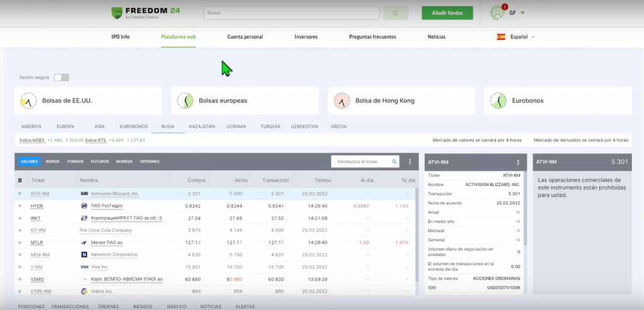Open the Español language dropdown

[x=523, y=36]
